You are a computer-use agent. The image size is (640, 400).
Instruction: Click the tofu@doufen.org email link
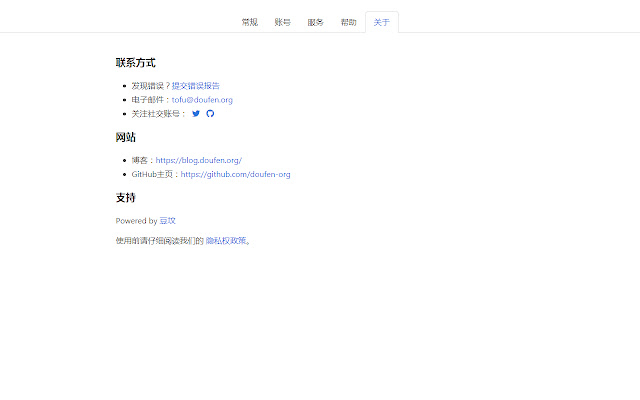point(202,100)
